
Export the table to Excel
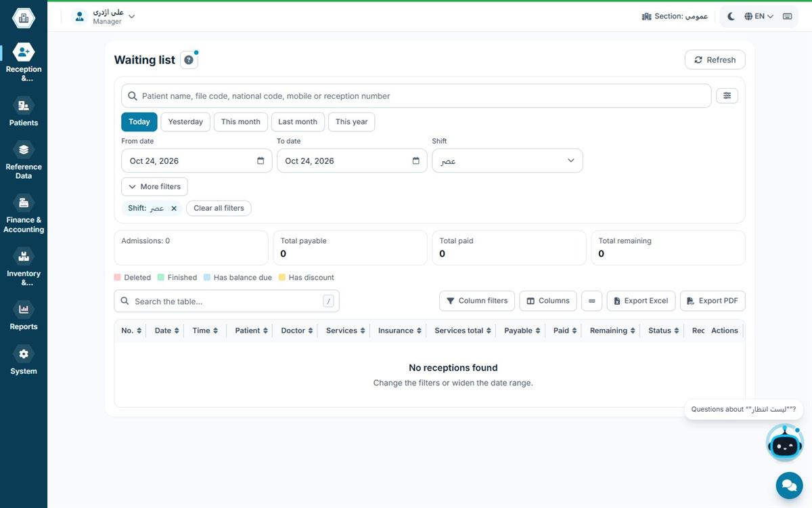(641, 301)
